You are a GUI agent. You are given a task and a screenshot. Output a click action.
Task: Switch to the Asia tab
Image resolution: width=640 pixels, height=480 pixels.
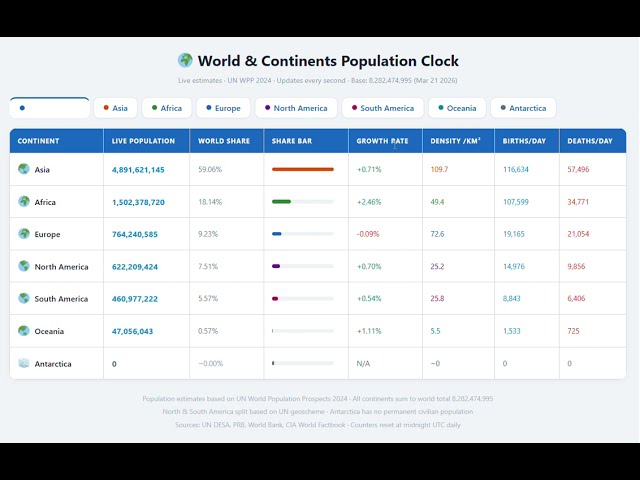pyautogui.click(x=116, y=108)
